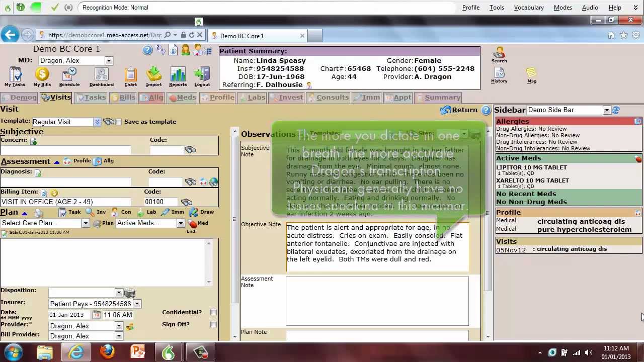
Task: Add an Imm immunization with the syringe icon
Action: [x=173, y=212]
